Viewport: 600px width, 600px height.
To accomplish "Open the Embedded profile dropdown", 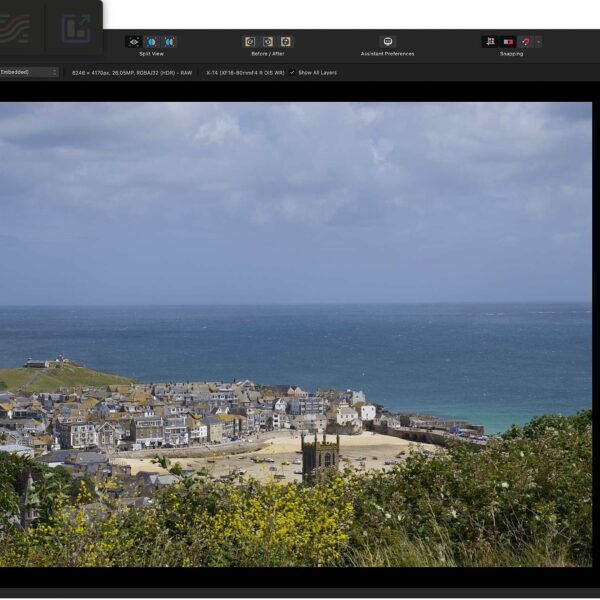I will tap(28, 72).
